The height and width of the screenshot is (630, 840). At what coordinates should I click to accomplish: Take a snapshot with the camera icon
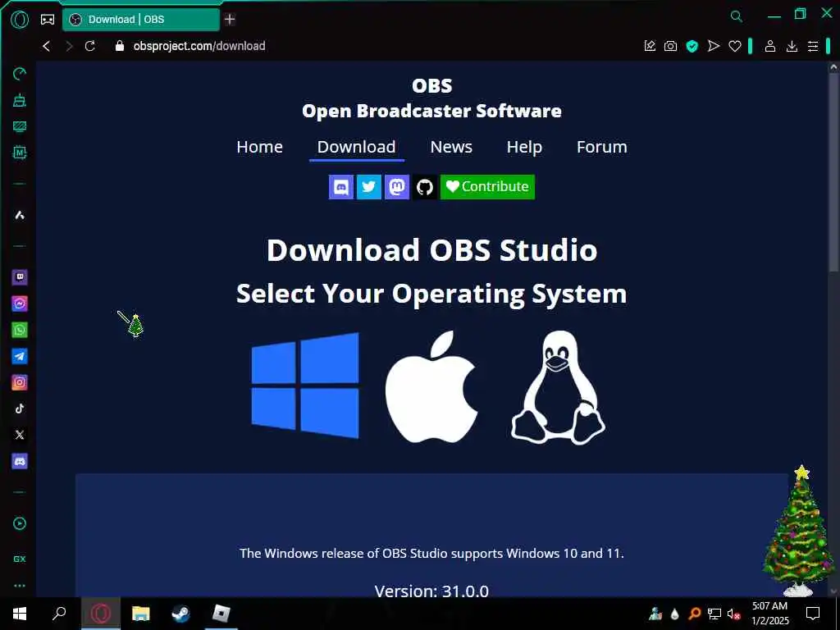click(671, 46)
